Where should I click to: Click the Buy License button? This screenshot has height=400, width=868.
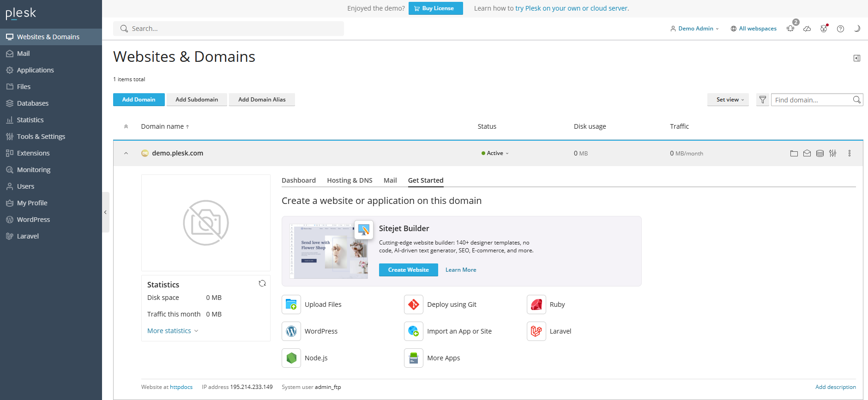435,8
